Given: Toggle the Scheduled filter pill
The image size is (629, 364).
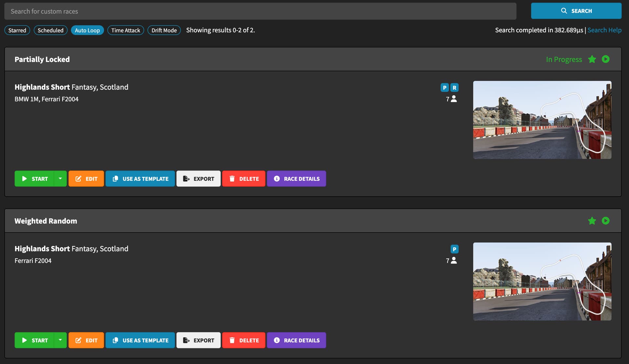Looking at the screenshot, I should point(50,30).
